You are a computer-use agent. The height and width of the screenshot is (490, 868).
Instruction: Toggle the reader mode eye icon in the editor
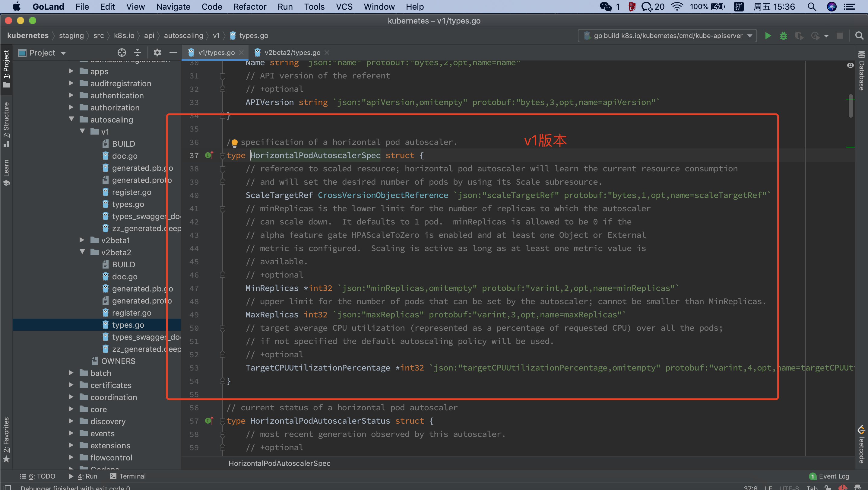(850, 65)
